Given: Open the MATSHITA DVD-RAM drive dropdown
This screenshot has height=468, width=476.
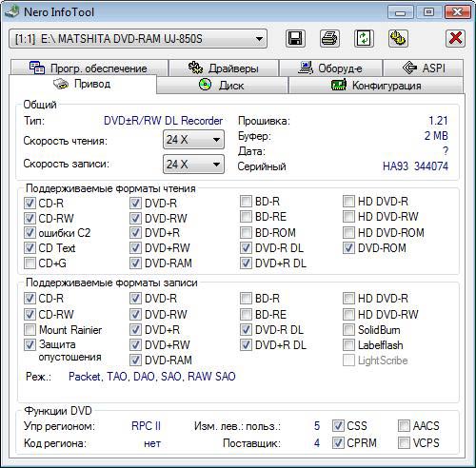Looking at the screenshot, I should (x=138, y=39).
